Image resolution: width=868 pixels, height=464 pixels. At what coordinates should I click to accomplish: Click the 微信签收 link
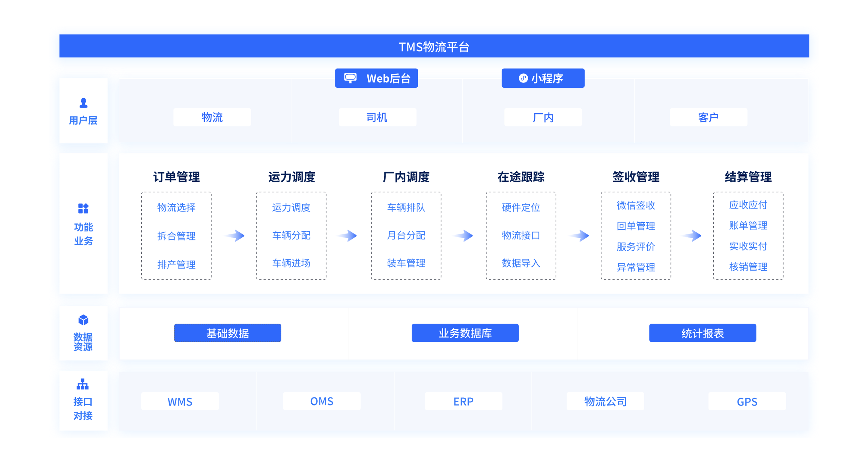click(x=636, y=205)
